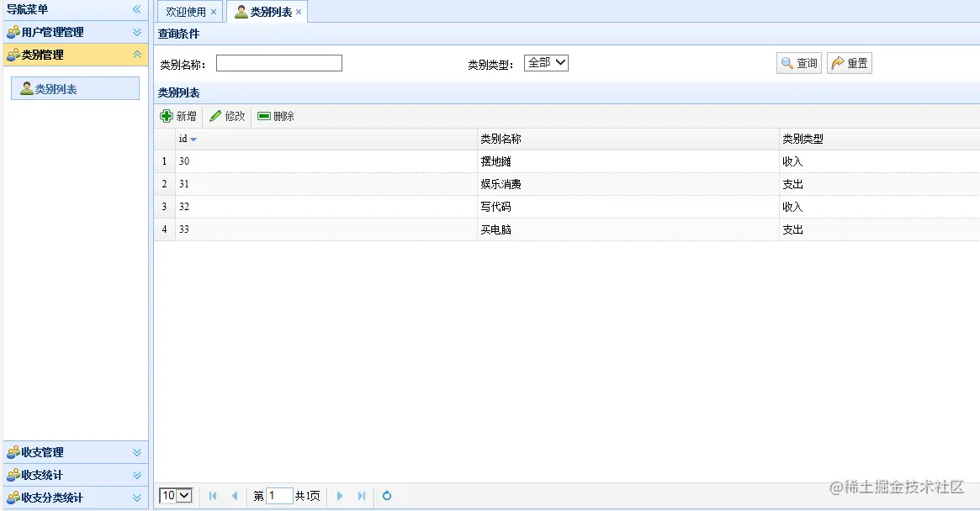Go to the last page
The image size is (980, 511).
tap(361, 496)
